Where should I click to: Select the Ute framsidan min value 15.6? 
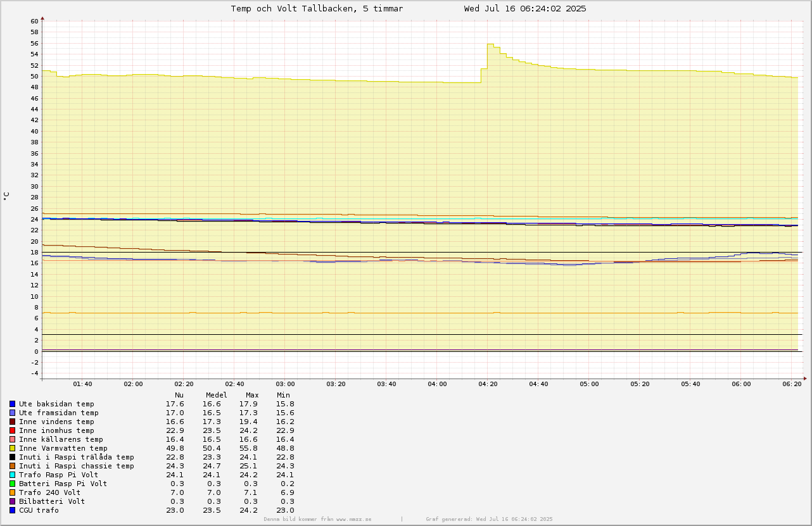pos(286,413)
